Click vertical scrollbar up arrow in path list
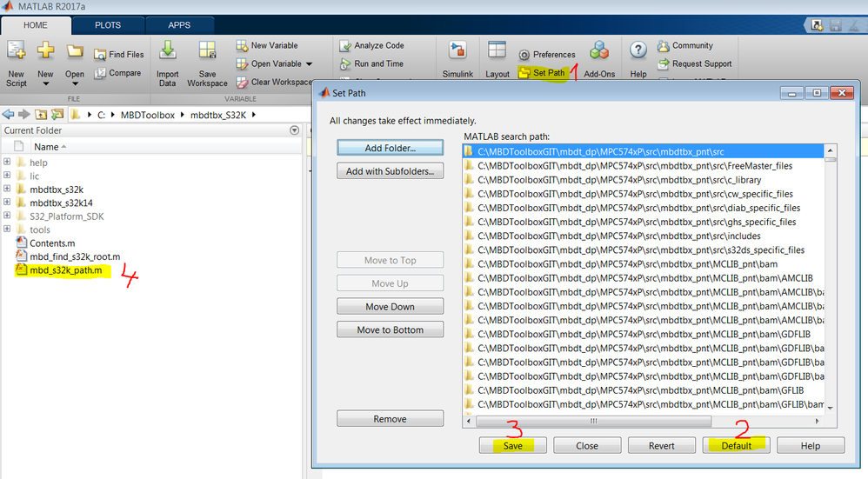Viewport: 868px width, 479px height. tap(831, 150)
